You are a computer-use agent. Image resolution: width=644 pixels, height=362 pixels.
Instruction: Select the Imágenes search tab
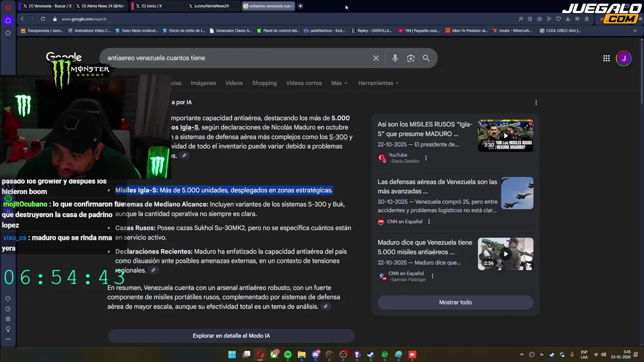coord(203,83)
